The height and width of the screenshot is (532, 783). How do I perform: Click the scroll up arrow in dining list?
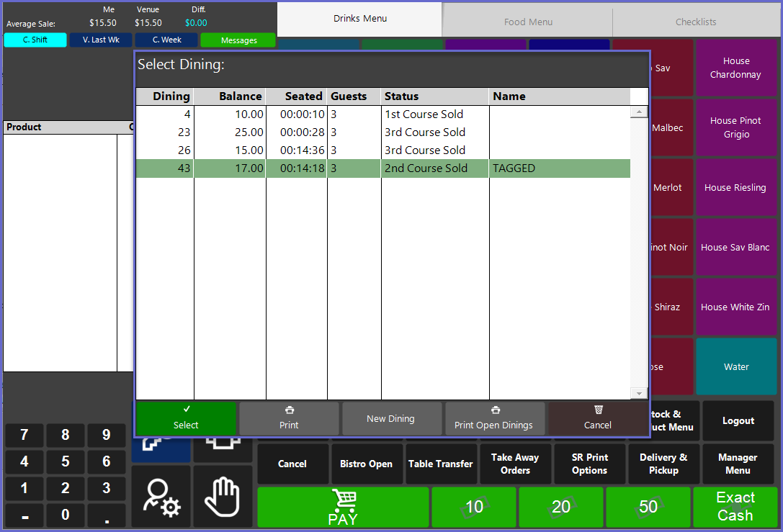638,112
